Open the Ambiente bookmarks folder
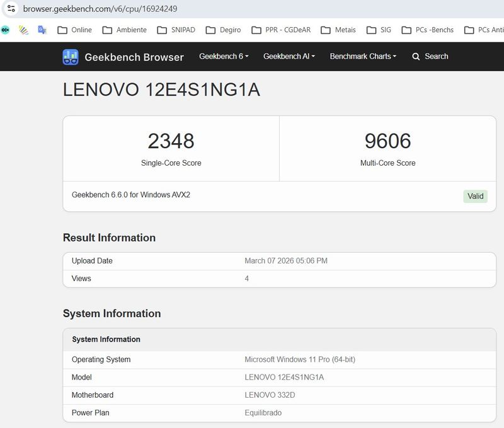This screenshot has width=504, height=428. pyautogui.click(x=124, y=30)
